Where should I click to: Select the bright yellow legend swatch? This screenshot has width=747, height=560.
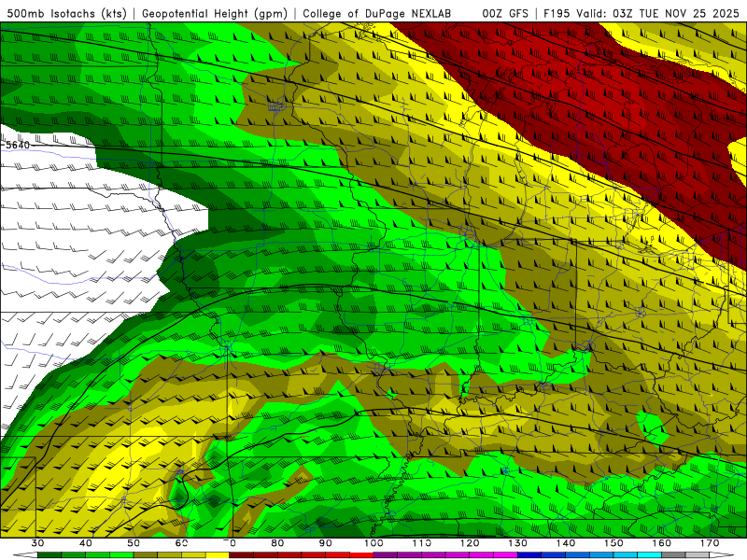[x=218, y=555]
